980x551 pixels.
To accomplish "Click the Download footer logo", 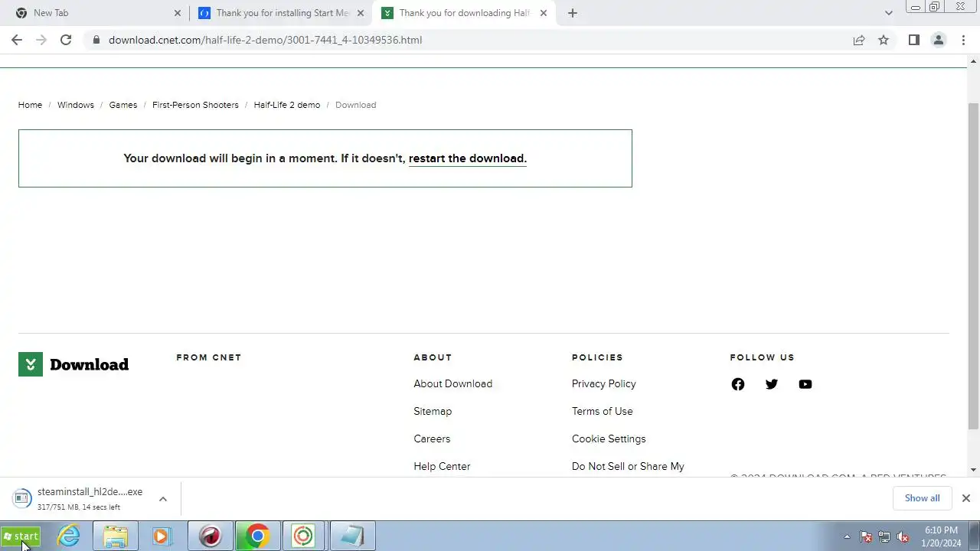I will pyautogui.click(x=73, y=364).
